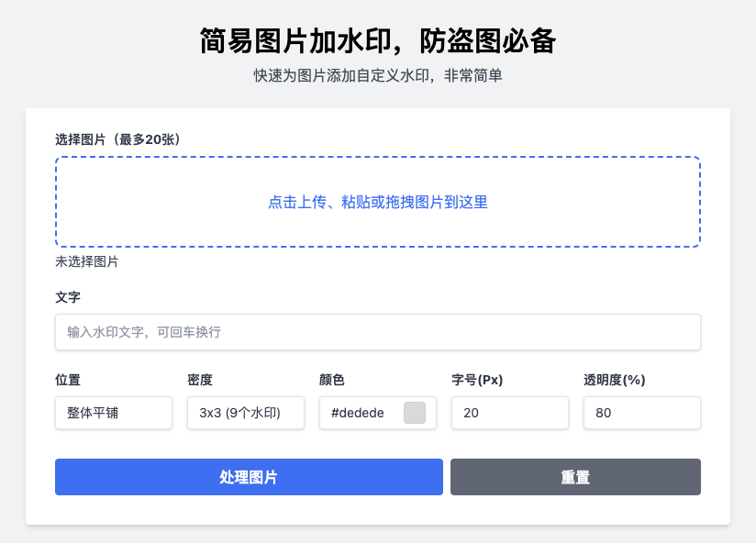Viewport: 756px width, 543px height.
Task: Click the #dedede color hex field
Action: 361,413
